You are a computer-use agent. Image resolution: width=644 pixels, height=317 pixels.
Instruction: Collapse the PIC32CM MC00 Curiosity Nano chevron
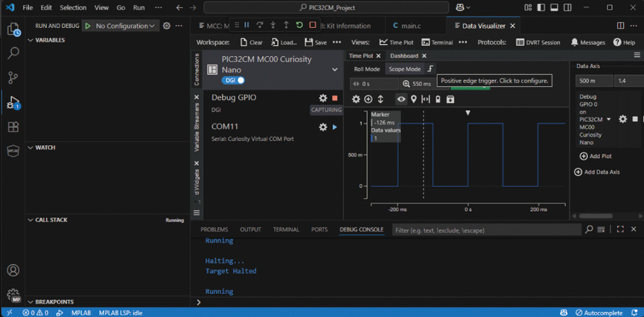[x=334, y=70]
